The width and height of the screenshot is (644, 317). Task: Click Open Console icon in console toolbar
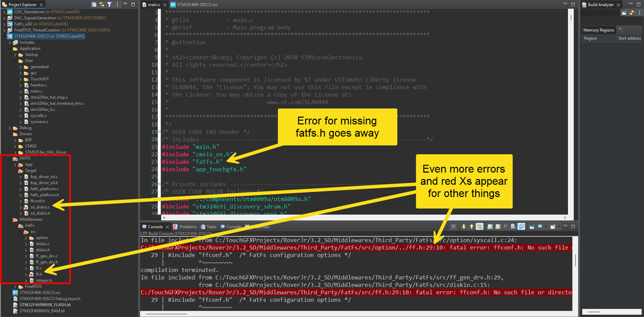coord(553,226)
